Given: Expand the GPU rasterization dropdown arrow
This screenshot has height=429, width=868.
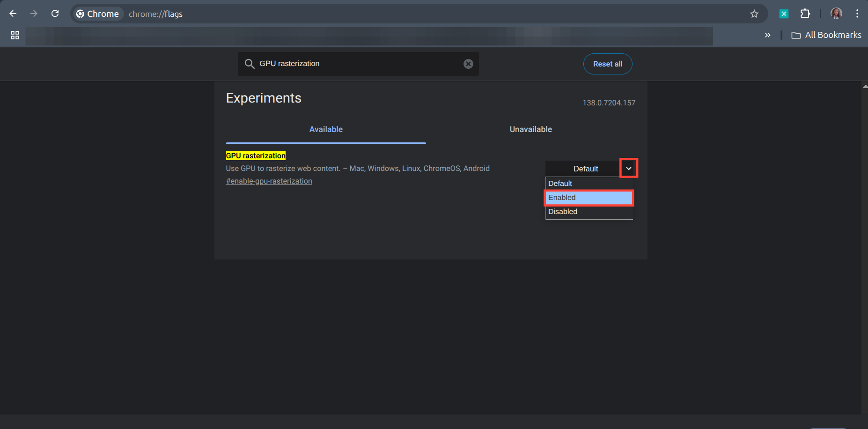Looking at the screenshot, I should tap(628, 168).
